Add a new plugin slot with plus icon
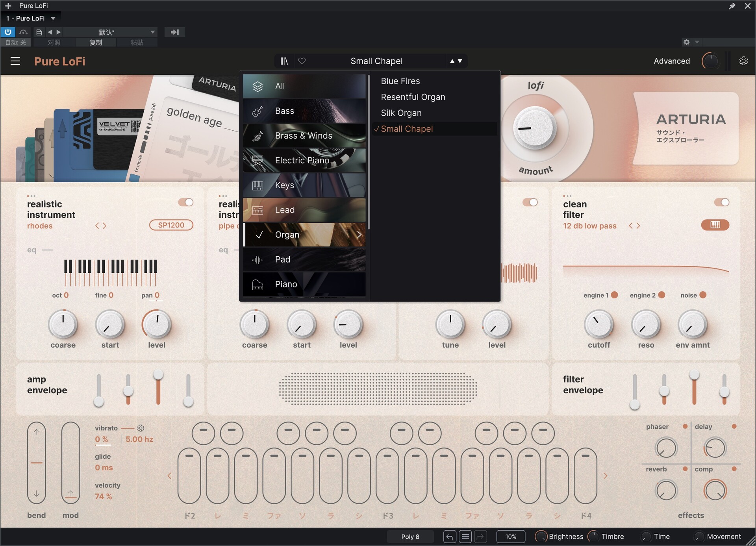This screenshot has width=756, height=546. coord(8,6)
